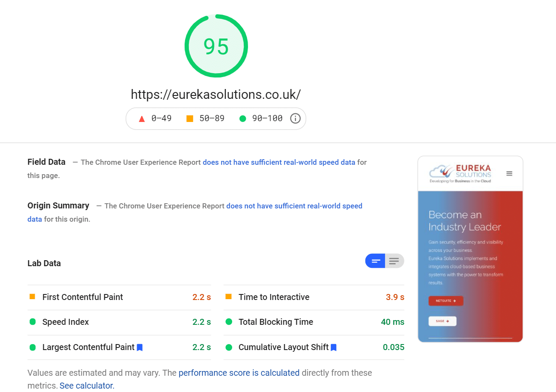The image size is (556, 392).
Task: Open the Field Data insufficient speed data link
Action: (278, 162)
